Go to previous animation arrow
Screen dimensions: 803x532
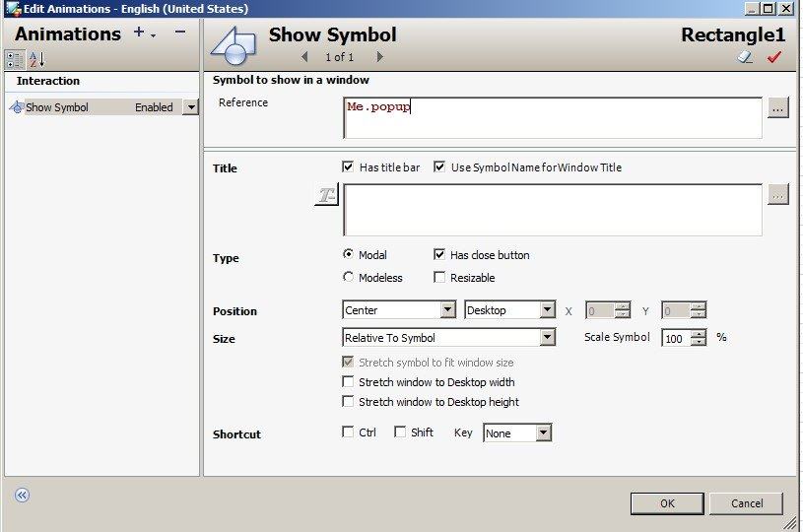pos(303,57)
